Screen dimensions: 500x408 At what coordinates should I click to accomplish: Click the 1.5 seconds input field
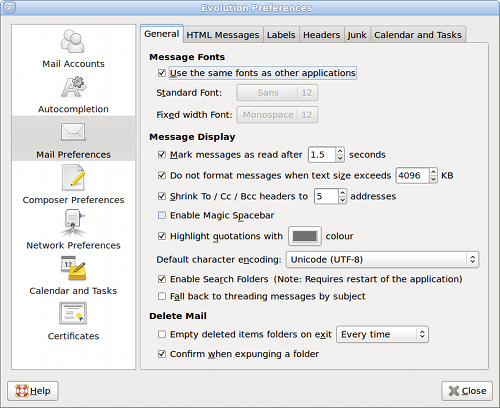pyautogui.click(x=322, y=155)
